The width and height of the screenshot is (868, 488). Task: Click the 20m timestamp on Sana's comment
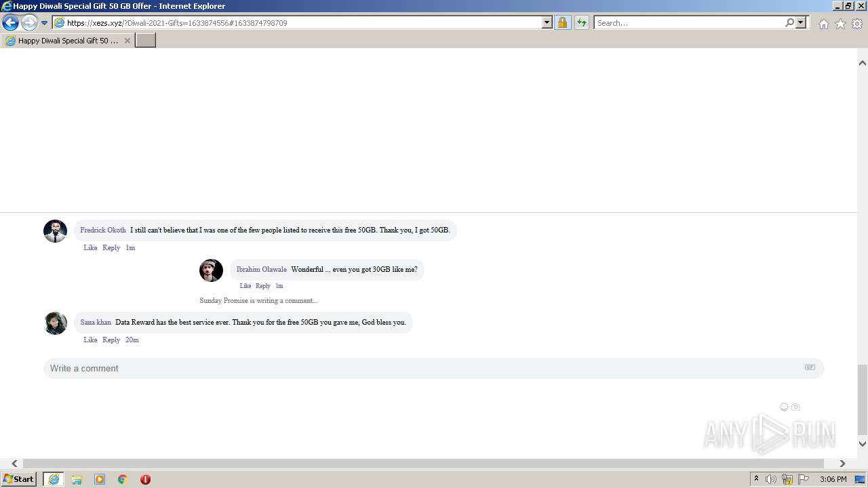coord(132,340)
